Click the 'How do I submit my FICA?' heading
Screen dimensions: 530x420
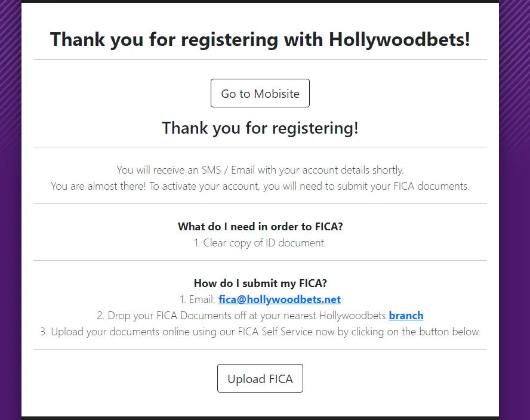tap(260, 283)
